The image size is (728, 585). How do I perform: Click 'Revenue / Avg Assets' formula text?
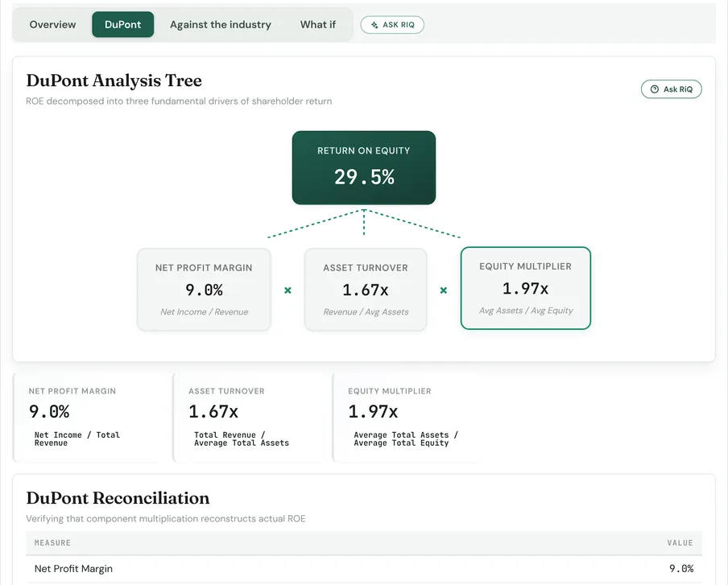click(366, 311)
